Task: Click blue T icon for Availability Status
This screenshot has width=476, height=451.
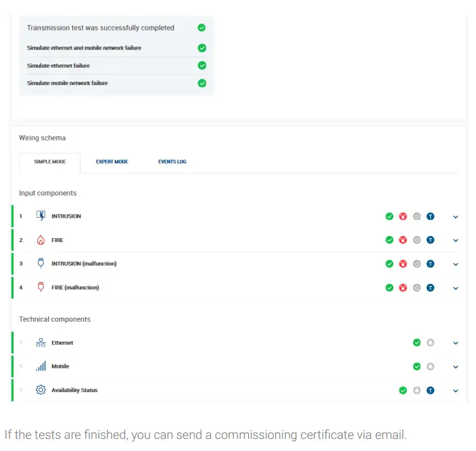Action: click(x=430, y=390)
